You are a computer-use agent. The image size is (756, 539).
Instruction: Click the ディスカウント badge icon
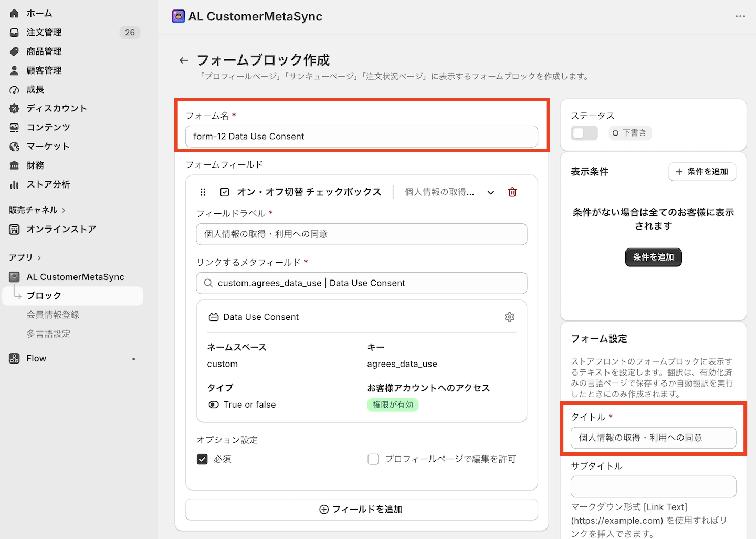point(14,109)
